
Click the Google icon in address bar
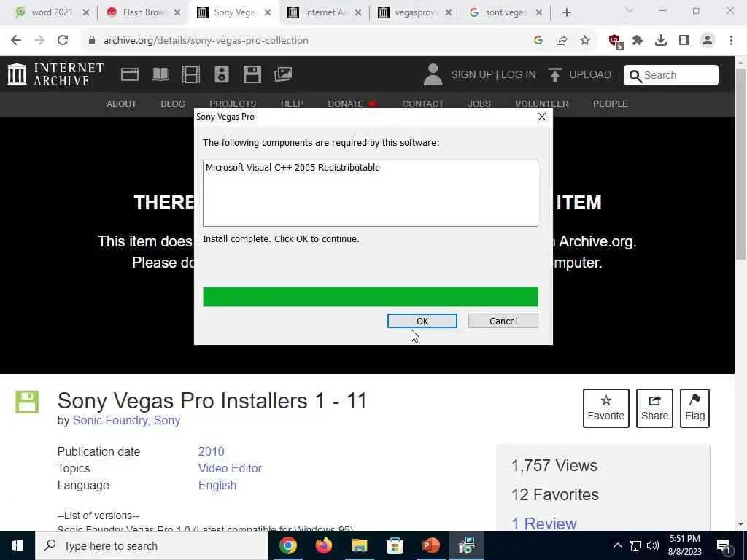pyautogui.click(x=538, y=41)
